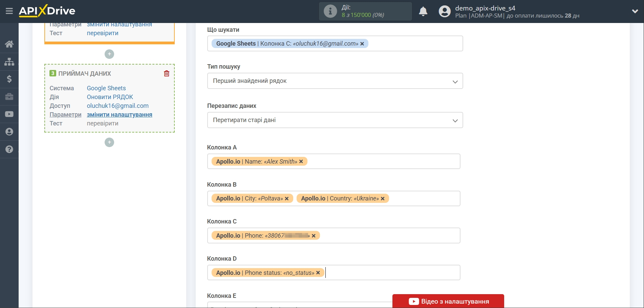This screenshot has height=308, width=644.
Task: Open the YouTube icon in the sidebar
Action: point(9,114)
